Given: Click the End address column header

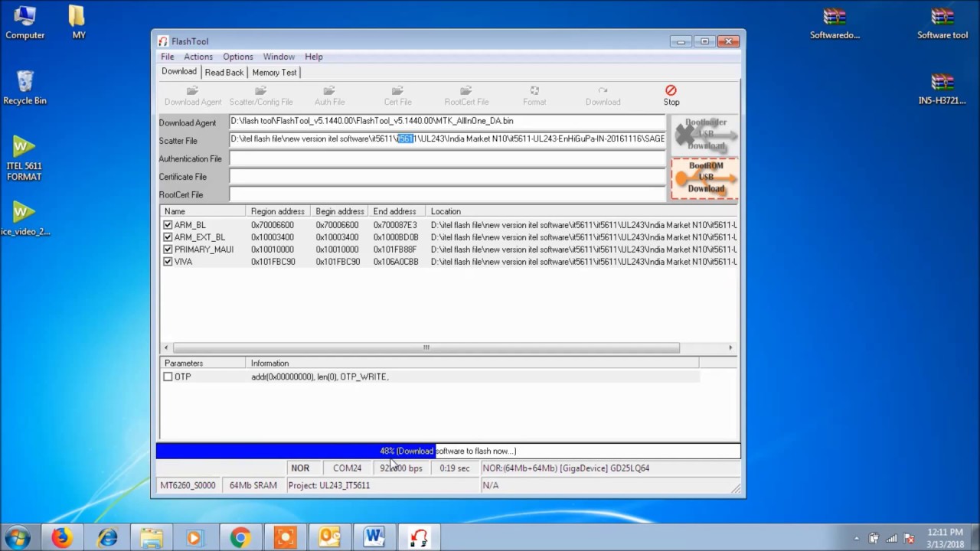Looking at the screenshot, I should [x=397, y=211].
